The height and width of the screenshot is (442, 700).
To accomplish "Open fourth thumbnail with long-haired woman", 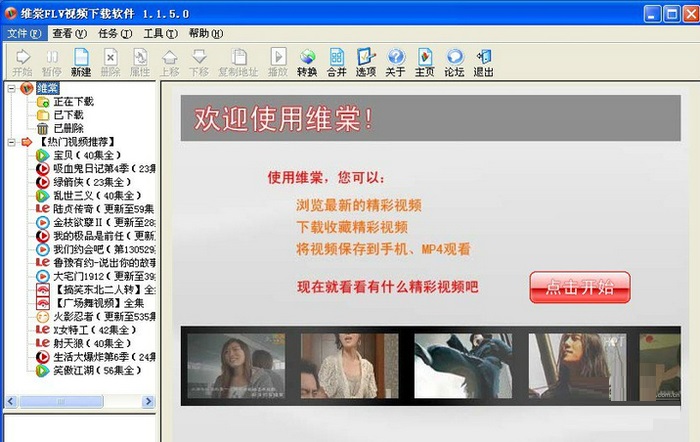I will 577,367.
